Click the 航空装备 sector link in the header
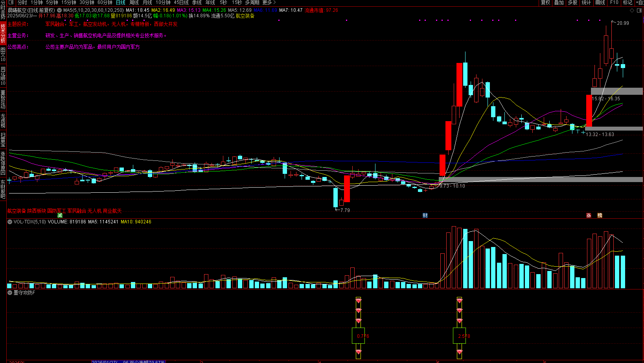644x363 pixels. click(245, 16)
